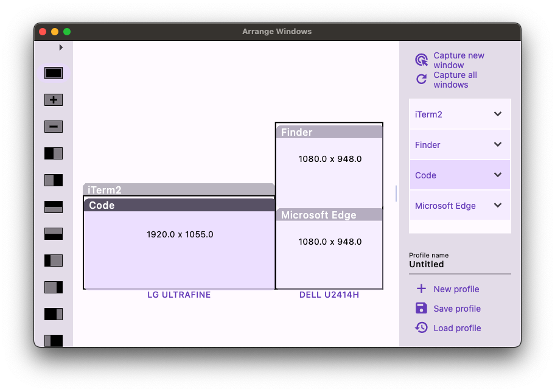Viewport: 555px width, 392px height.
Task: Click Load profile
Action: pos(448,328)
